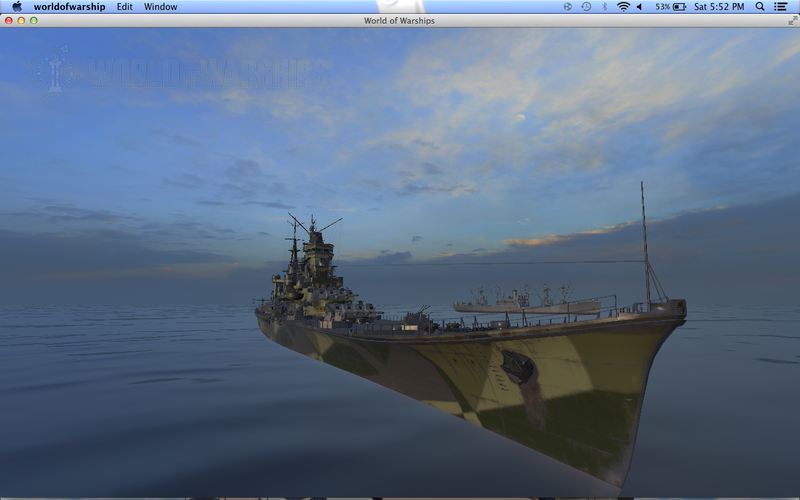800x500 pixels.
Task: Close the World of Warships window
Action: (x=9, y=20)
